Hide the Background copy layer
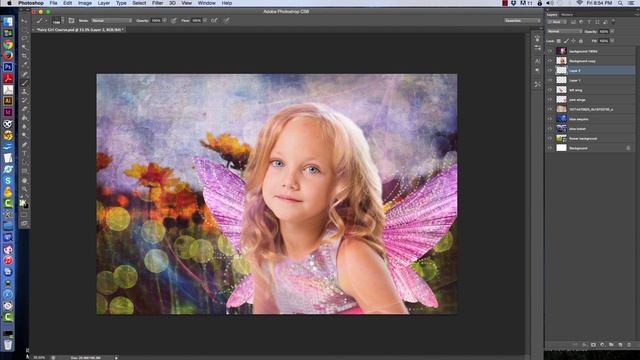The height and width of the screenshot is (360, 640). 550,61
